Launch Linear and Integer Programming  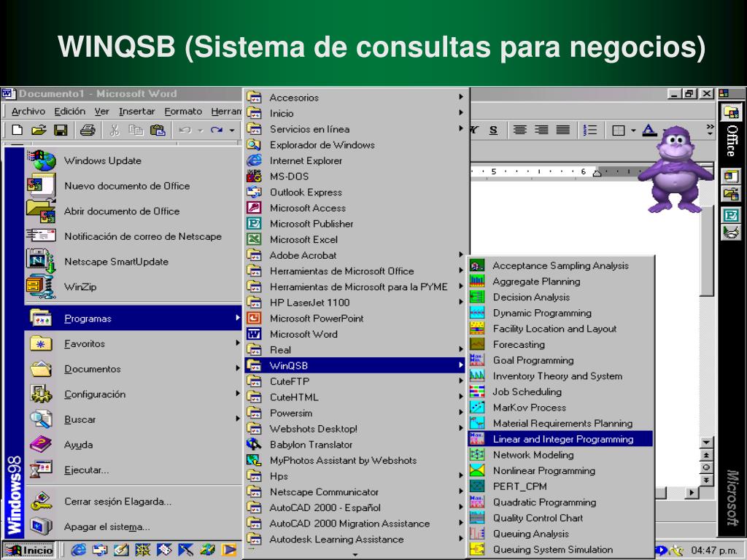point(560,438)
